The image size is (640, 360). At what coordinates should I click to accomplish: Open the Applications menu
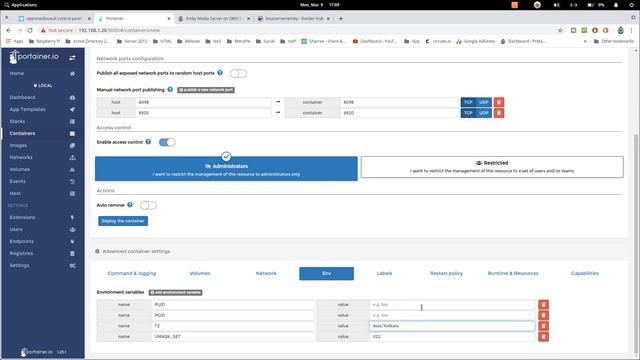pos(20,5)
